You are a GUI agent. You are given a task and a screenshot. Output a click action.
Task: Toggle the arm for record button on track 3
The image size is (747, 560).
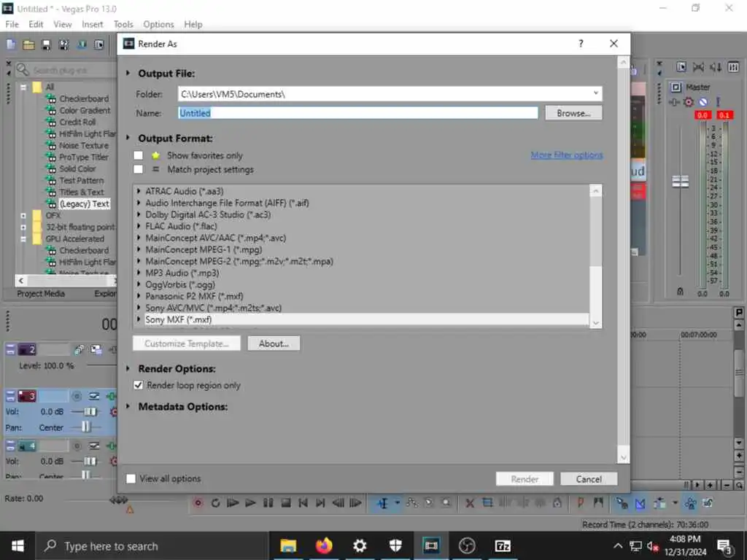[x=77, y=396]
